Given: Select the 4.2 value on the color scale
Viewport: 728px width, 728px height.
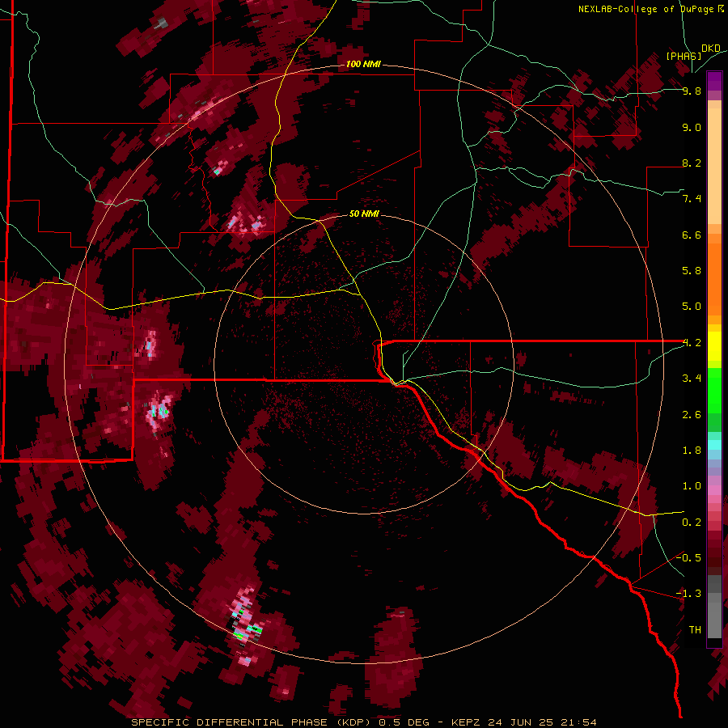Looking at the screenshot, I should point(692,343).
